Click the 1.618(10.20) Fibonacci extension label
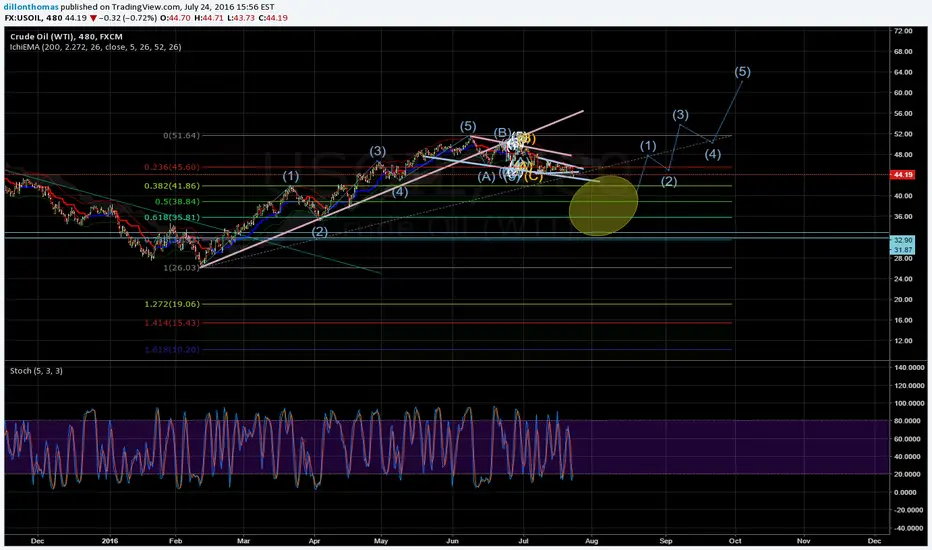Image resolution: width=932 pixels, height=550 pixels. click(172, 350)
